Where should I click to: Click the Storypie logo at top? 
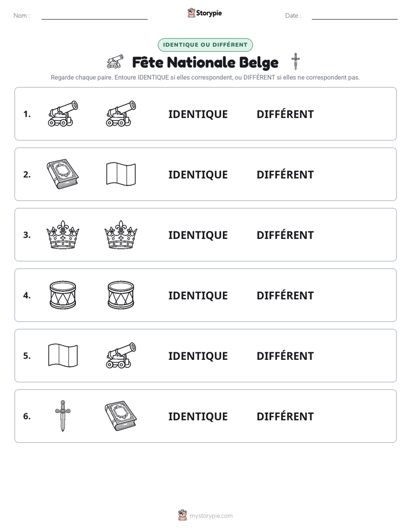[204, 13]
